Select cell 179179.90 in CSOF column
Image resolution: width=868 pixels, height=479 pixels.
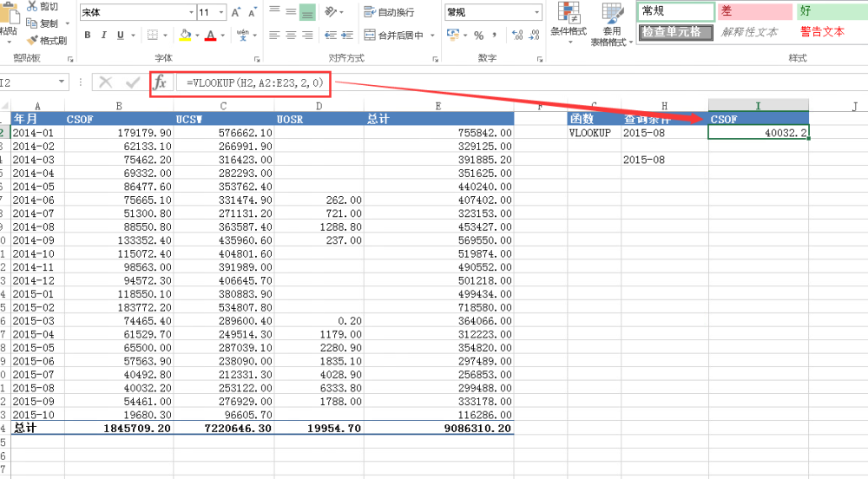pos(118,133)
